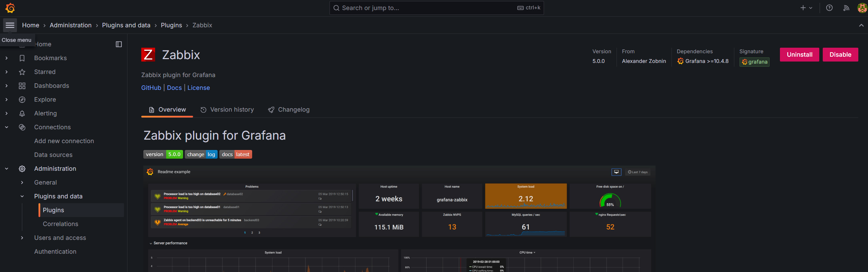Click the Dashboards grid icon
Viewport: 868px width, 272px height.
click(x=22, y=86)
